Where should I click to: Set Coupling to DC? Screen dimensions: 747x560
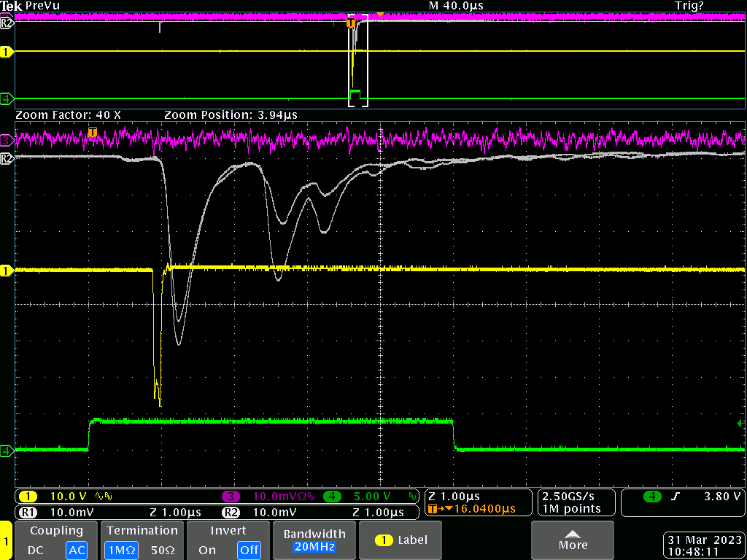(x=36, y=551)
